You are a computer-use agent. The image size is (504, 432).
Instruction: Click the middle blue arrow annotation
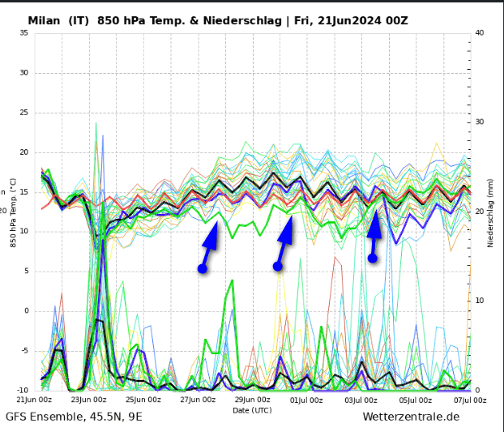(x=284, y=235)
